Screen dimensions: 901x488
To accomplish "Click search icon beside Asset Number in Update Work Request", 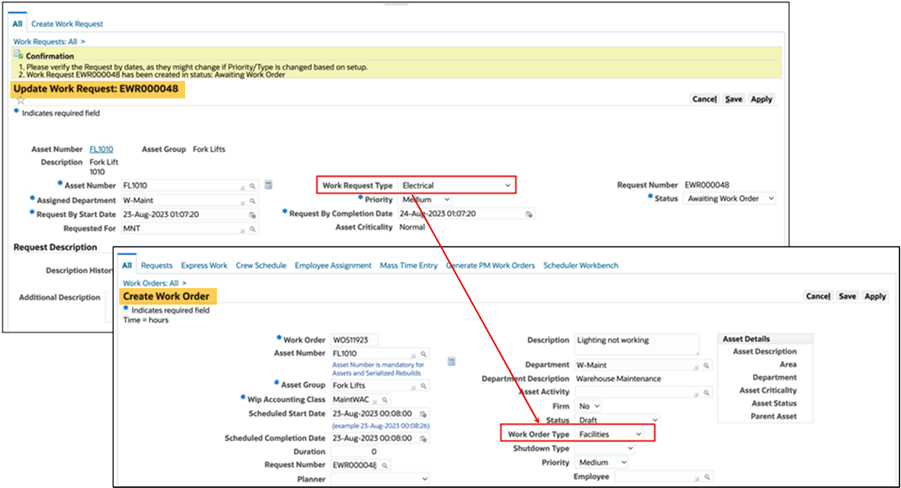I will [x=252, y=186].
